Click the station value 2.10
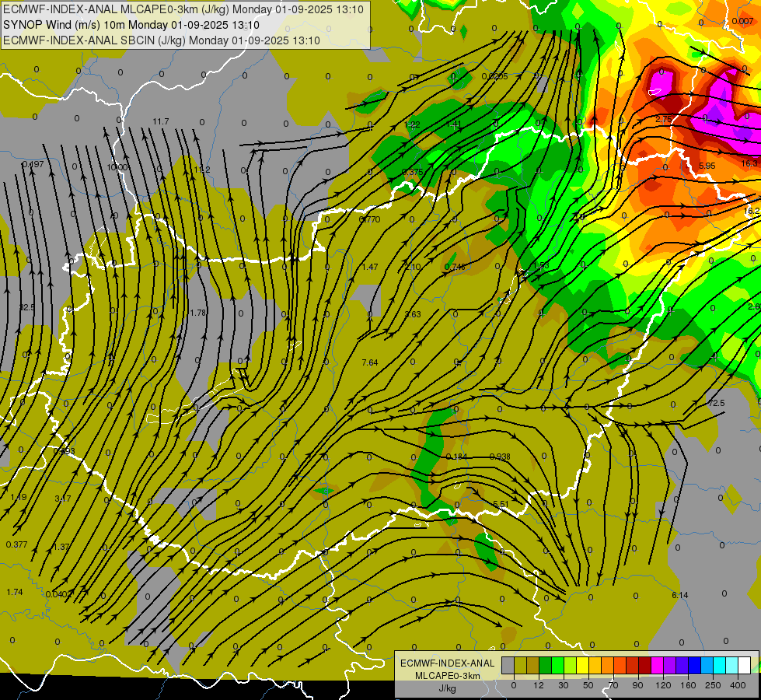Viewport: 761px width, 700px height. 413,267
